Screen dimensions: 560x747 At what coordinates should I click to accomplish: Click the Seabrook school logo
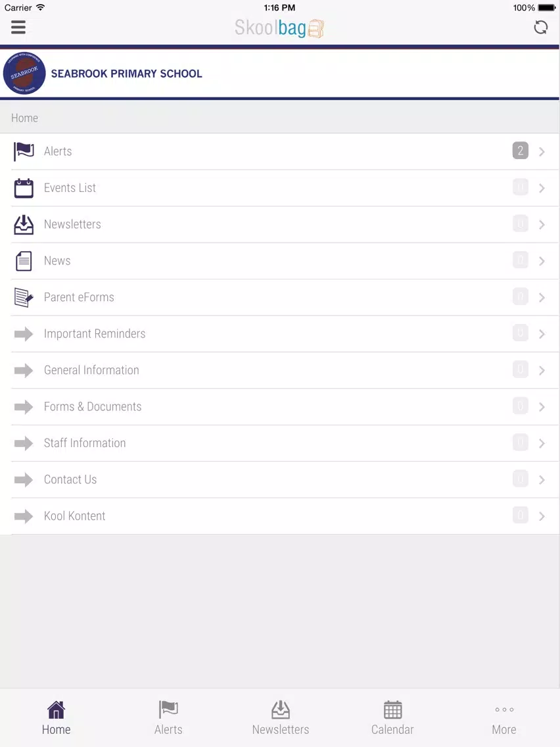point(24,74)
